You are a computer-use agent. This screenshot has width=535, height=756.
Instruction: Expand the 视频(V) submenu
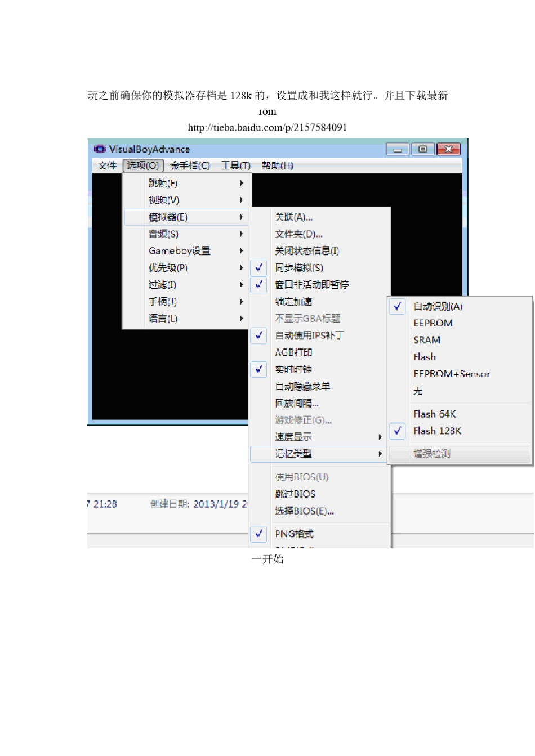pos(187,200)
